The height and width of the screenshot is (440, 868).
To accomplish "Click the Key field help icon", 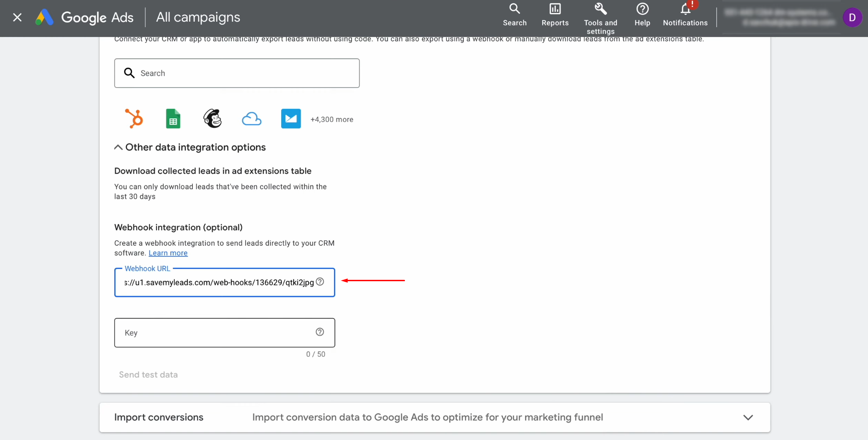I will 320,332.
